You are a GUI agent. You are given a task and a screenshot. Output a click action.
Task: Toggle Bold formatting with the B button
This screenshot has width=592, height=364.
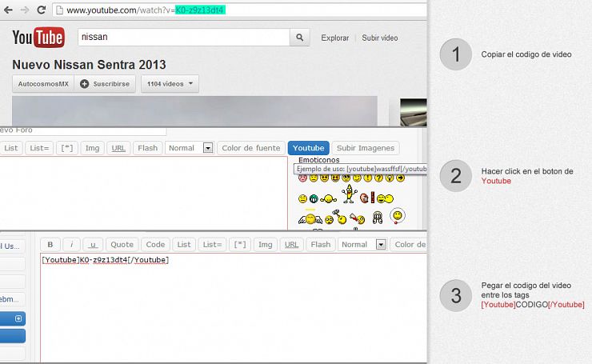(50, 245)
